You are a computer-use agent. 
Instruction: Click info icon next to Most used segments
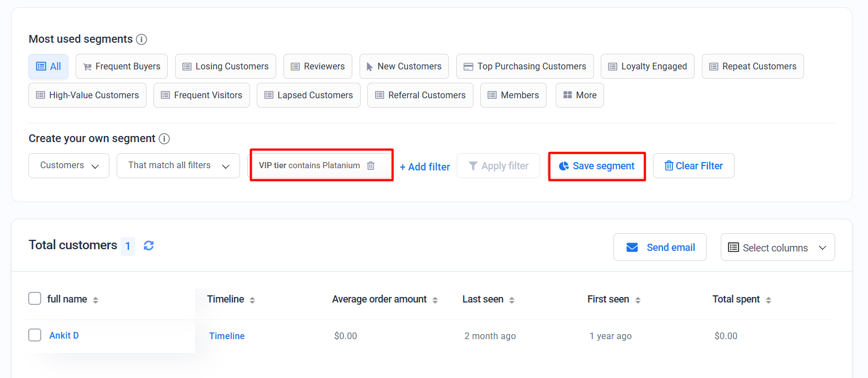pos(142,39)
